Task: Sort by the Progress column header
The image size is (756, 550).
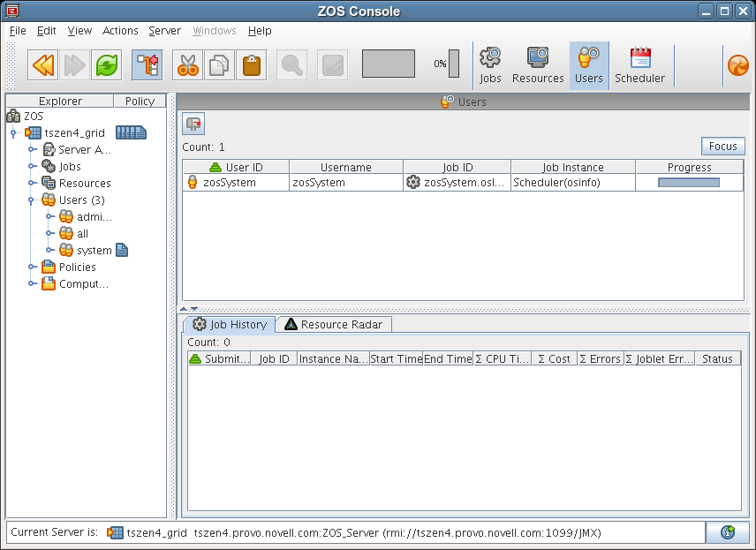Action: (690, 167)
